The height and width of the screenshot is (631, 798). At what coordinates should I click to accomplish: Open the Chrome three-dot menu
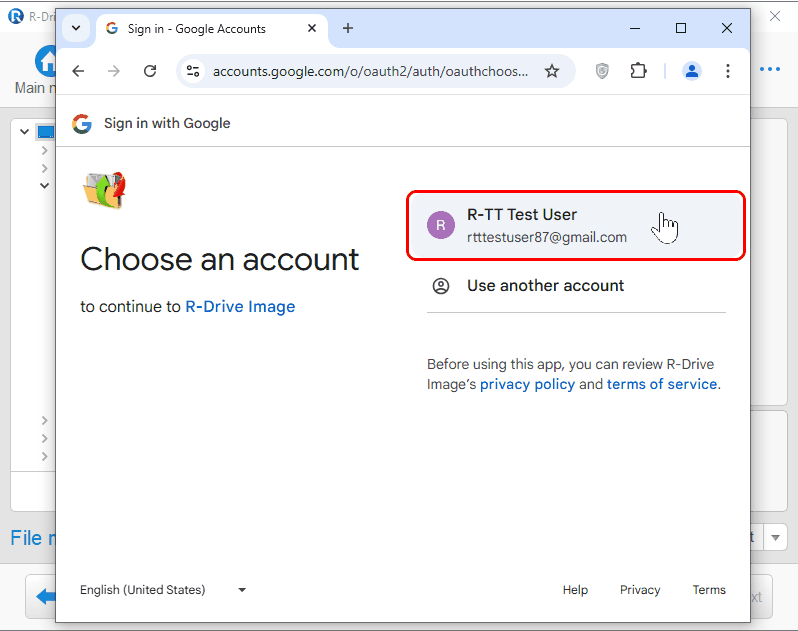coord(728,71)
